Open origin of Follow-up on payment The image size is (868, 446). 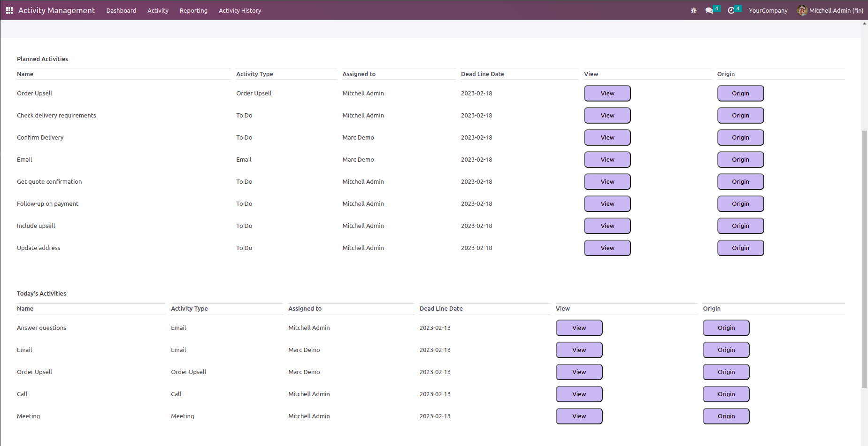tap(740, 203)
